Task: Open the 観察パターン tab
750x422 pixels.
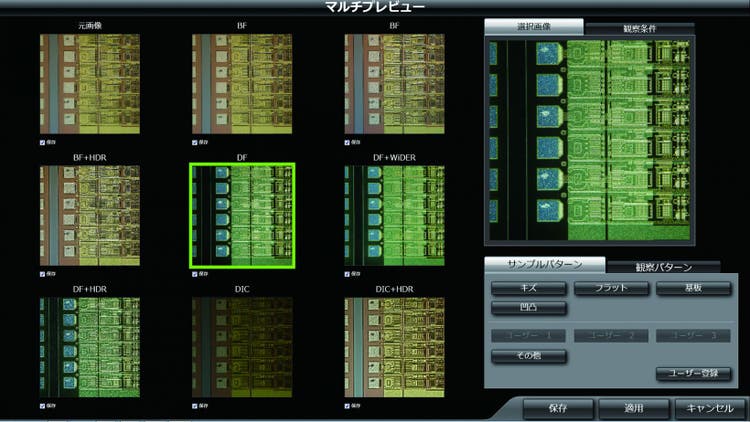Action: tap(663, 267)
